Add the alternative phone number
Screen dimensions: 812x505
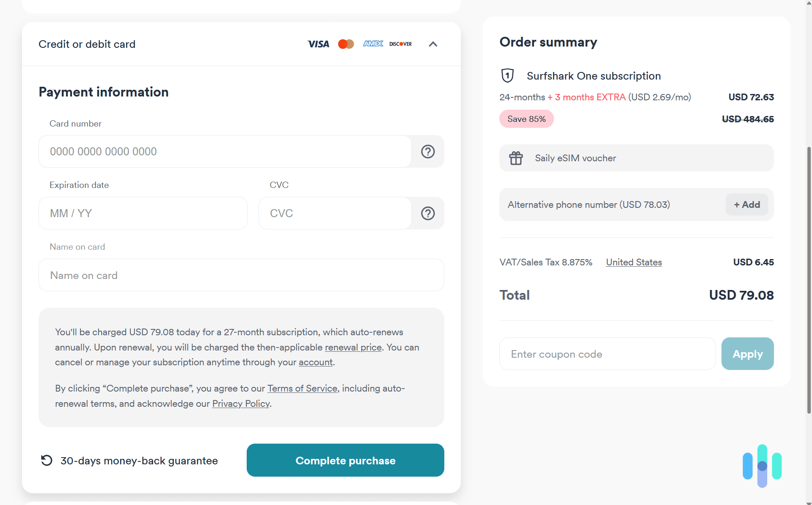[x=746, y=204]
